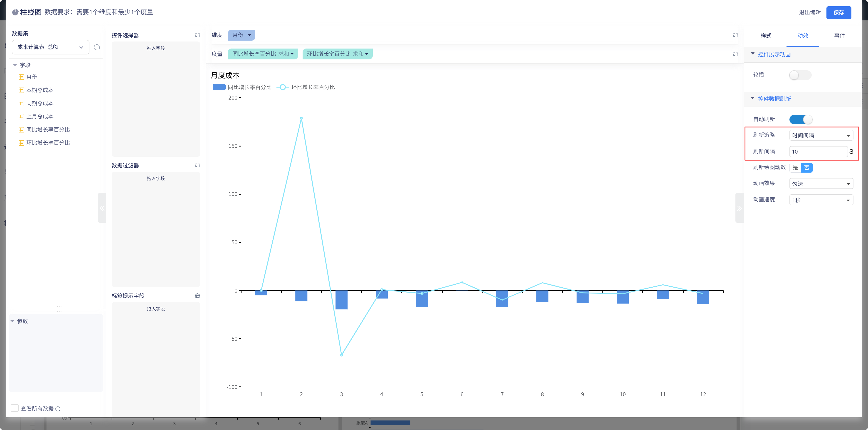
Task: Clear fields in 控件选择器 panel
Action: click(x=197, y=35)
